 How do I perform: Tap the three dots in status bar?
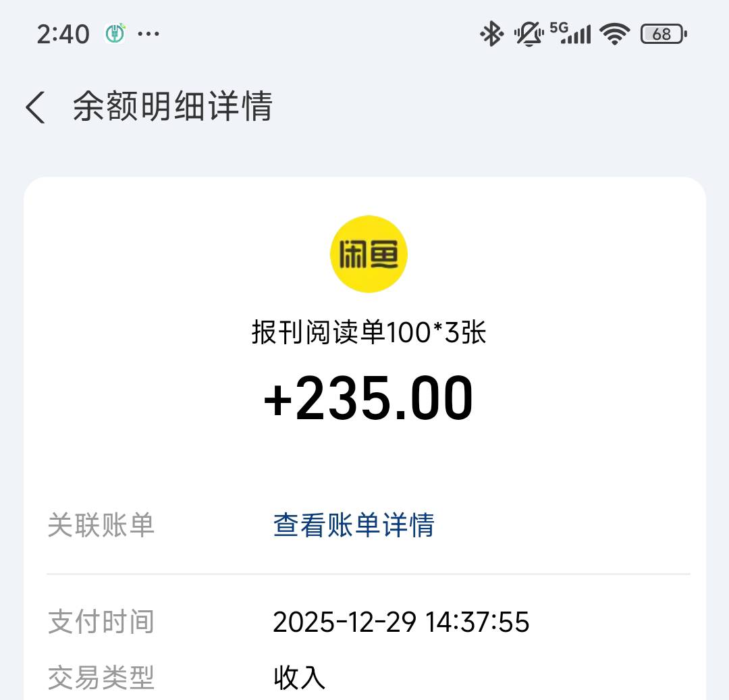pos(148,33)
